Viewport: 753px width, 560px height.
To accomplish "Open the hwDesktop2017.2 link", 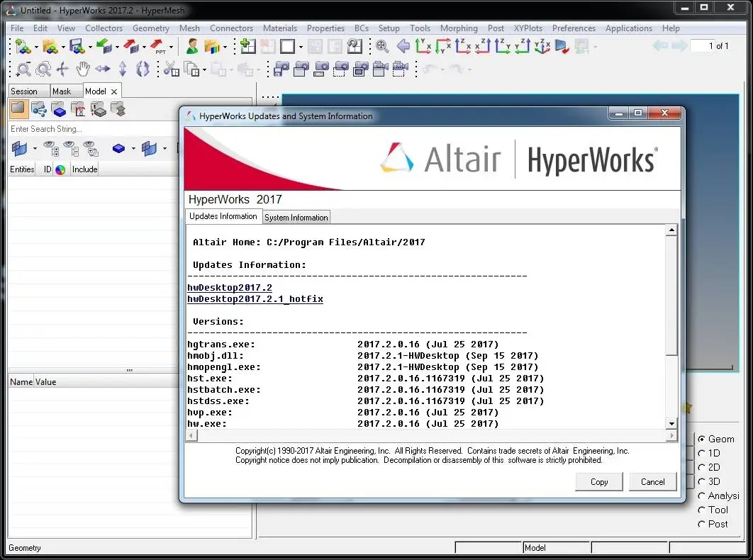I will [x=230, y=288].
